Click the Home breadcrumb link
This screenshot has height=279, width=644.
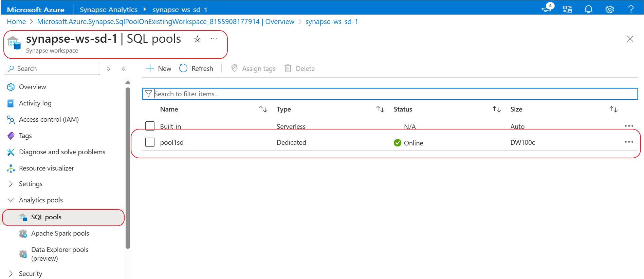16,22
